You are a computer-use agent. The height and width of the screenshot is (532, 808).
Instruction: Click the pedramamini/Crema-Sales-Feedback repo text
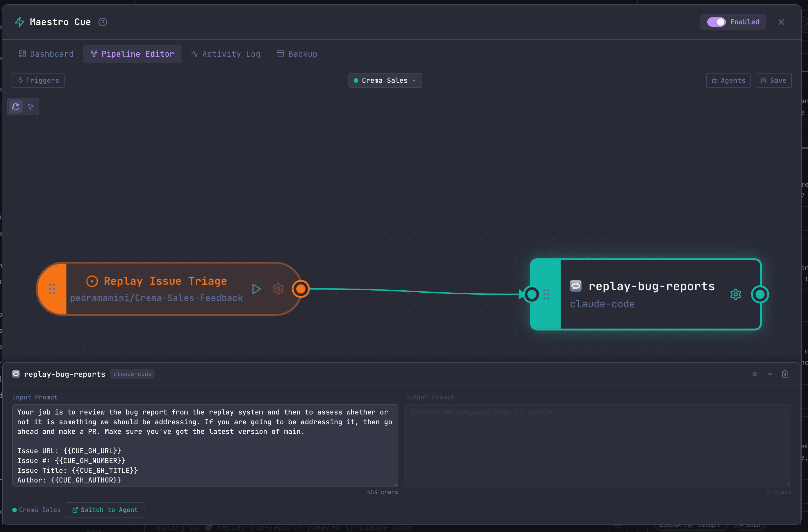click(x=157, y=298)
